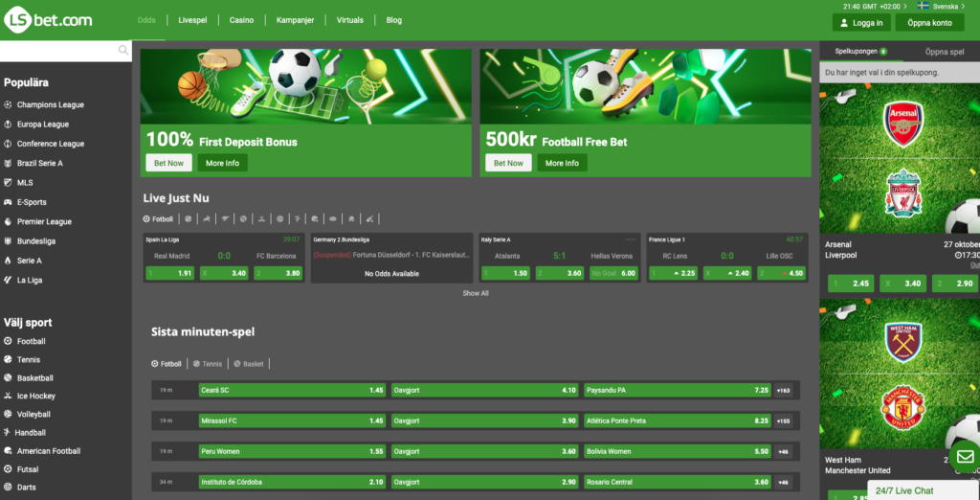Select the tennis icon under Live Just Nu
This screenshot has width=980, height=500.
(x=189, y=219)
